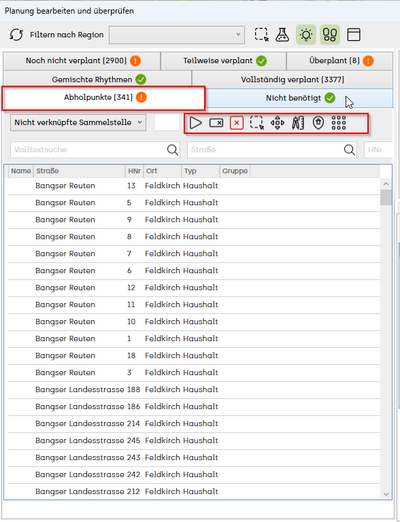Viewport: 400px width, 522px height.
Task: Select the Vollständig verplant [3377] tab
Action: [x=292, y=79]
